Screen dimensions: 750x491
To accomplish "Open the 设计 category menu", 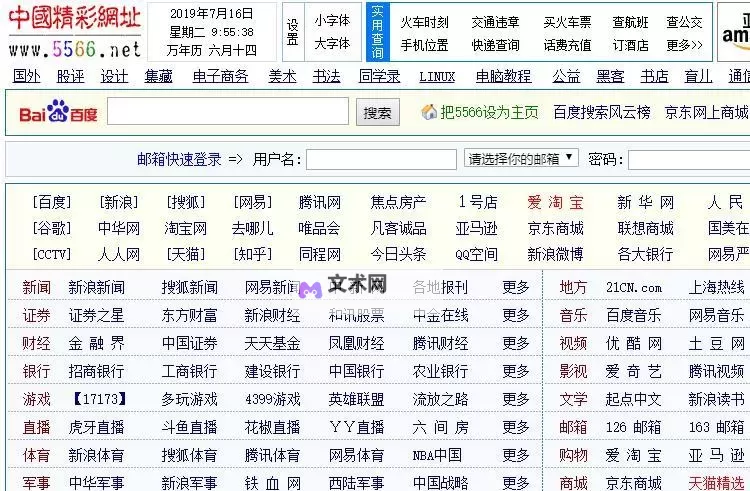I will click(x=114, y=76).
